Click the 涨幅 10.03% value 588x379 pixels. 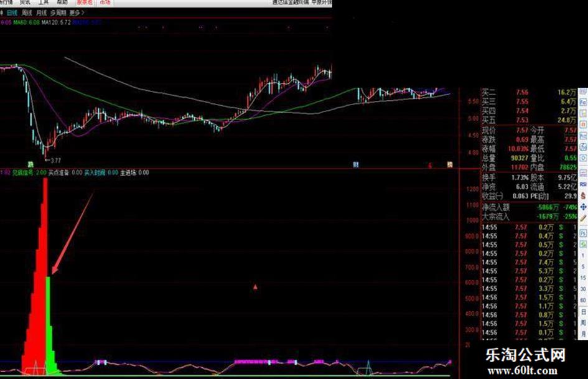point(518,149)
